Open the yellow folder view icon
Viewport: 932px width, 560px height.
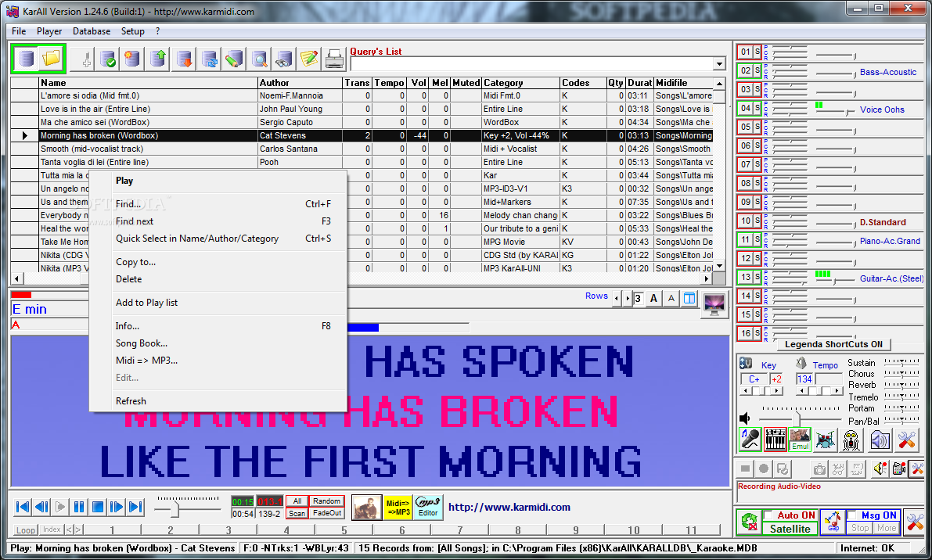(51, 58)
